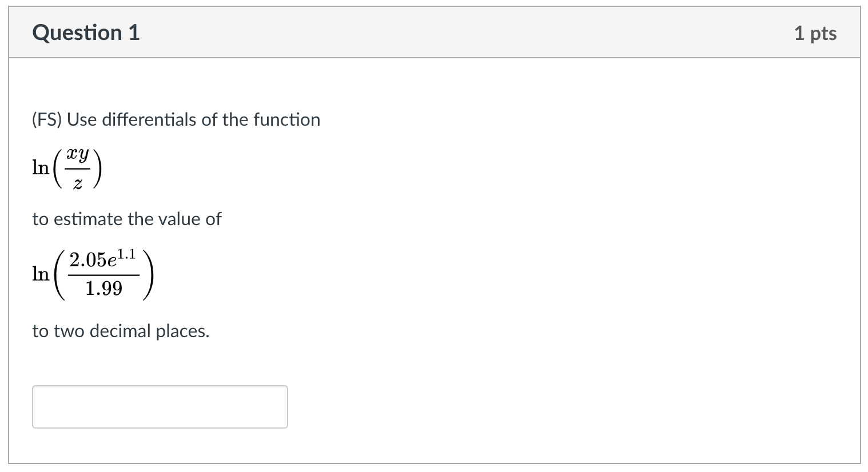Click the 1 pts label
The height and width of the screenshot is (472, 868).
815,33
